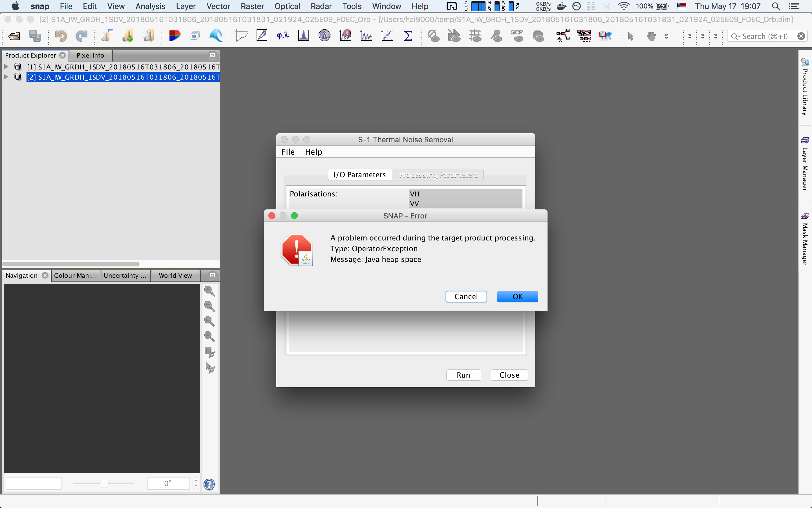Open the Radar menu

tap(321, 6)
